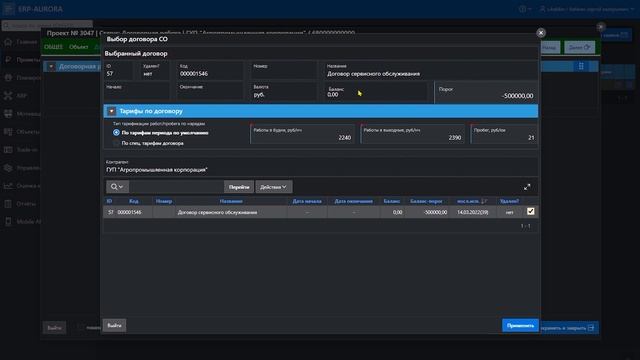Open the help icon menu in the top bar

(524, 9)
